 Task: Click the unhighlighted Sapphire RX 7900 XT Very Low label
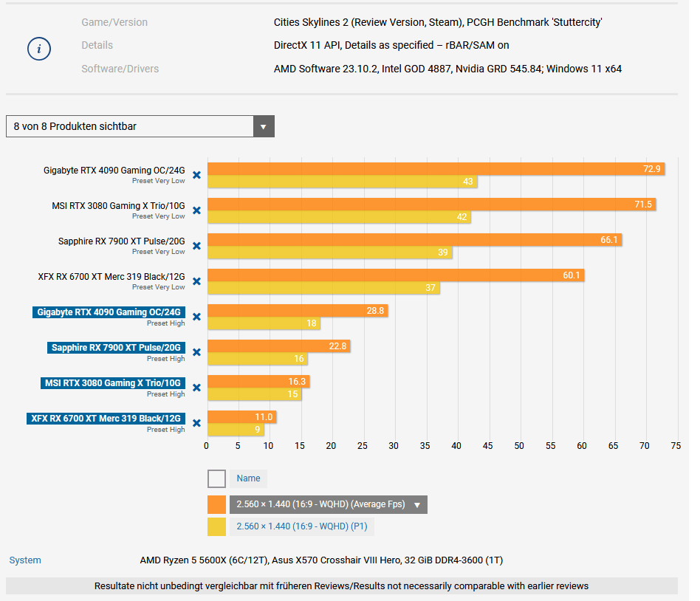pyautogui.click(x=121, y=241)
